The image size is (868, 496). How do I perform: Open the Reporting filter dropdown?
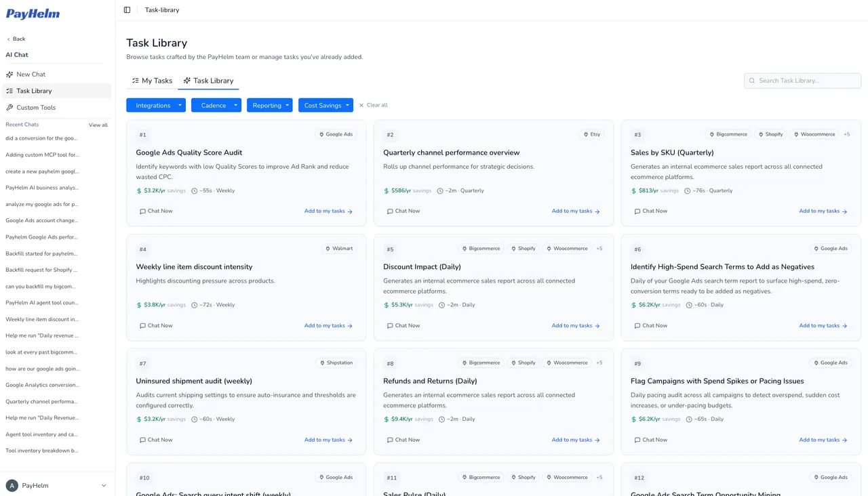[x=270, y=105]
